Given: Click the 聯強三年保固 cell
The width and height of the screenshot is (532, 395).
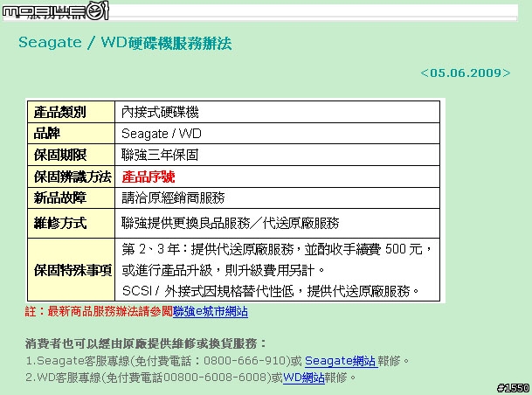Looking at the screenshot, I should (x=277, y=155).
